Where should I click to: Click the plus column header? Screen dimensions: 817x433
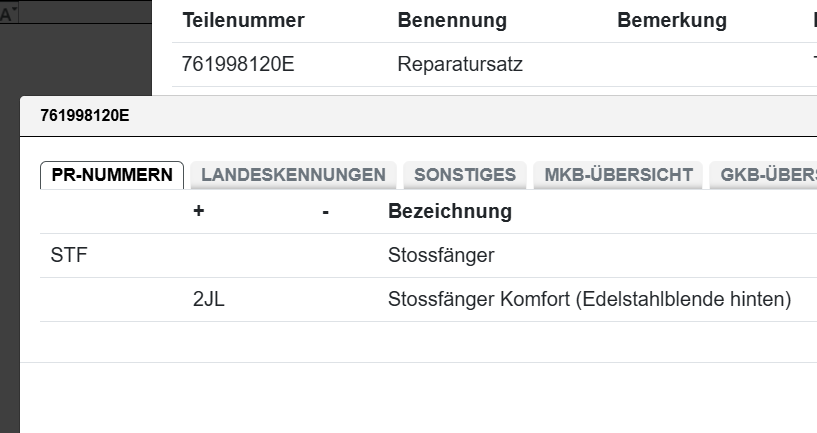pyautogui.click(x=198, y=212)
